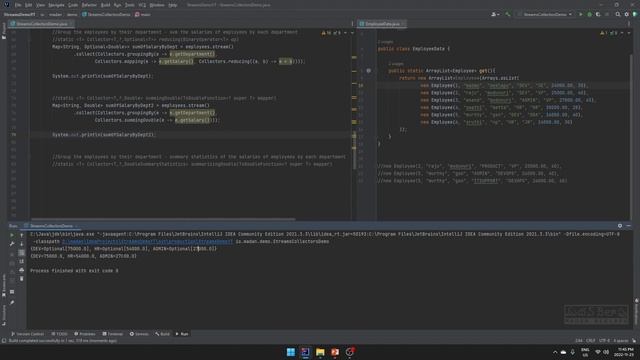This screenshot has height=360, width=640.
Task: Click the warnings indicator in the left editor
Action: (x=331, y=33)
